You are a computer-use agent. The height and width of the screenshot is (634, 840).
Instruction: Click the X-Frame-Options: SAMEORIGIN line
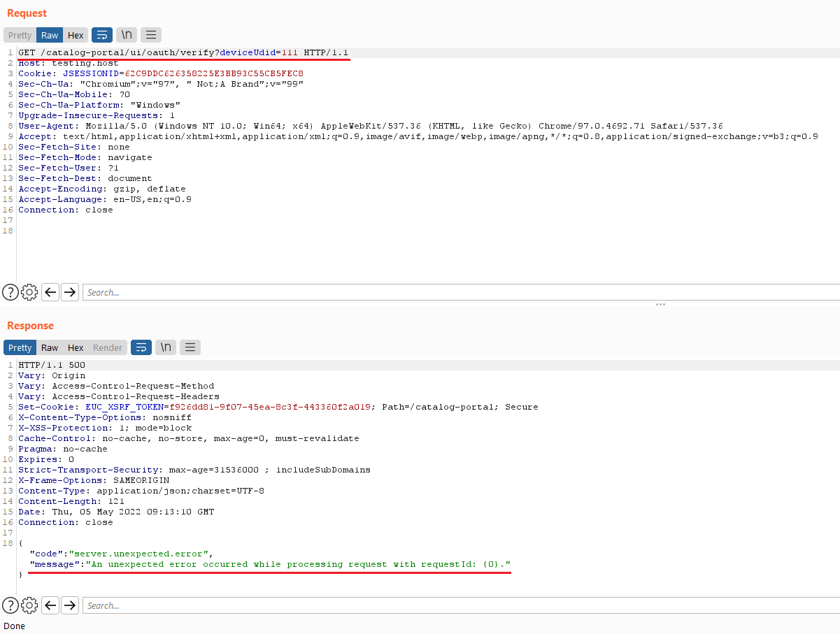(94, 480)
